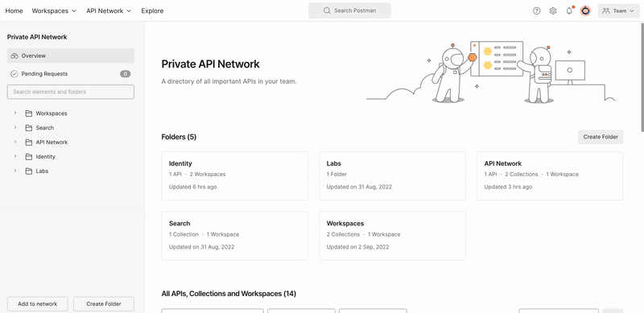
Task: Click the Workspaces folder icon in sidebar
Action: 29,113
